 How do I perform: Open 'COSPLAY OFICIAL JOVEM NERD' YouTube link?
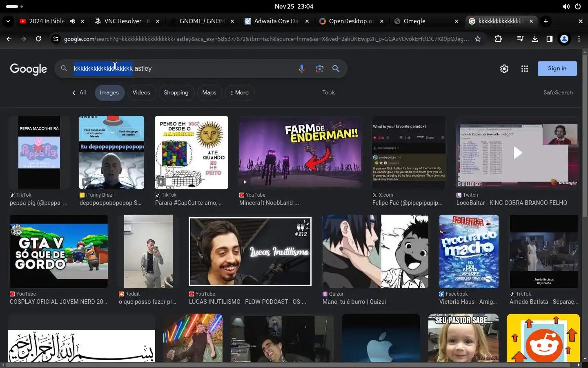58,302
